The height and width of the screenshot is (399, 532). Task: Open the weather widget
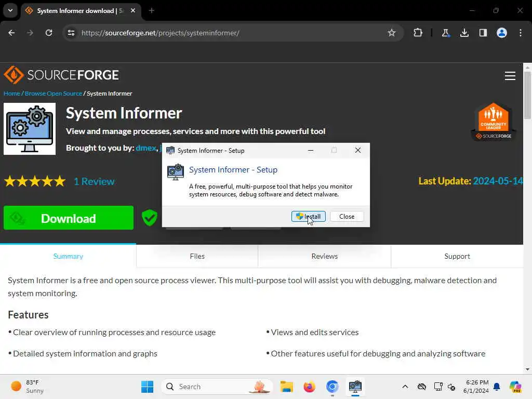click(x=28, y=387)
